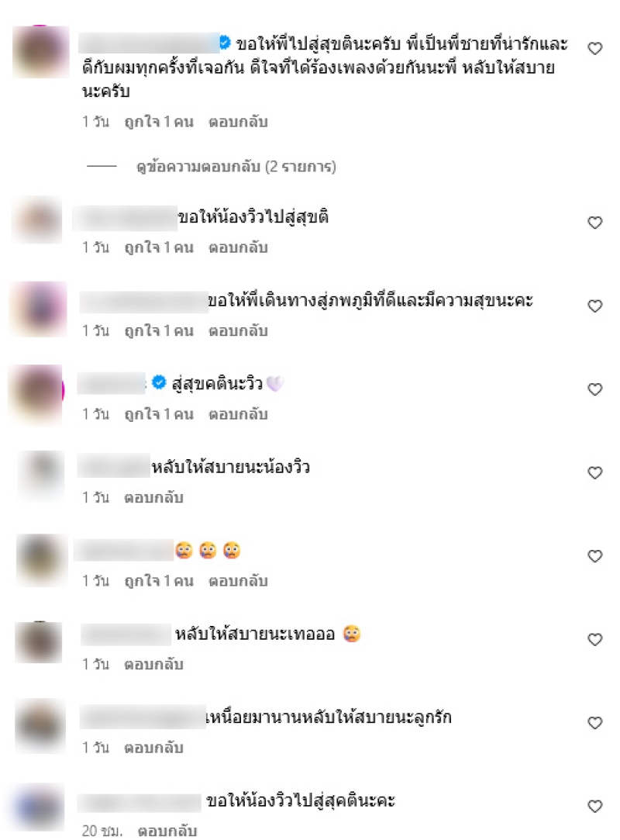This screenshot has width=620, height=840.
Task: Reply to comment ขอให้น้องวิวไปสู่สุขติ
Action: coord(238,247)
